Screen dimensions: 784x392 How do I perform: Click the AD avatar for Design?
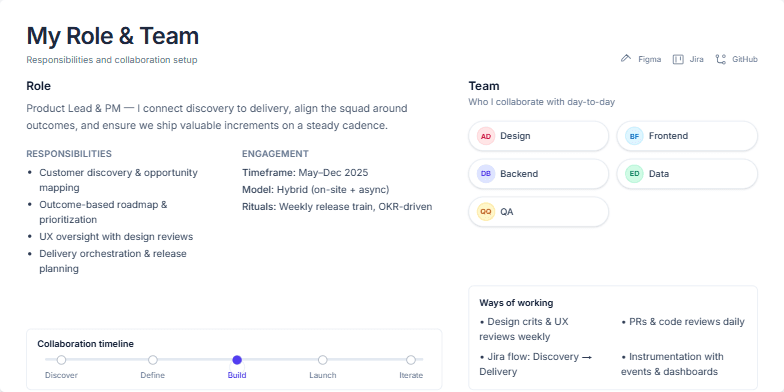pyautogui.click(x=486, y=136)
